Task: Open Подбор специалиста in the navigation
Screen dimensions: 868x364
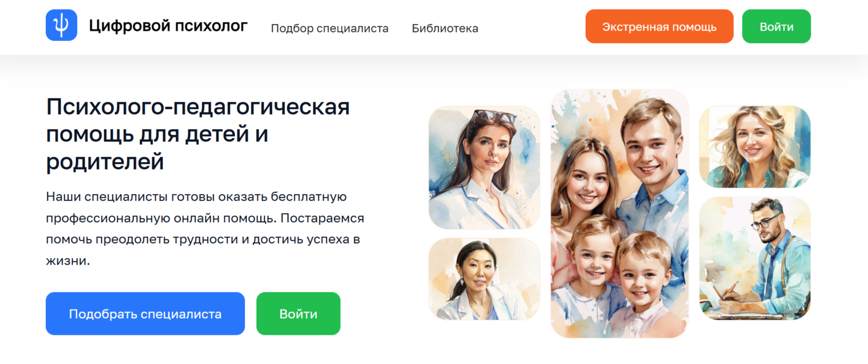Action: tap(330, 28)
